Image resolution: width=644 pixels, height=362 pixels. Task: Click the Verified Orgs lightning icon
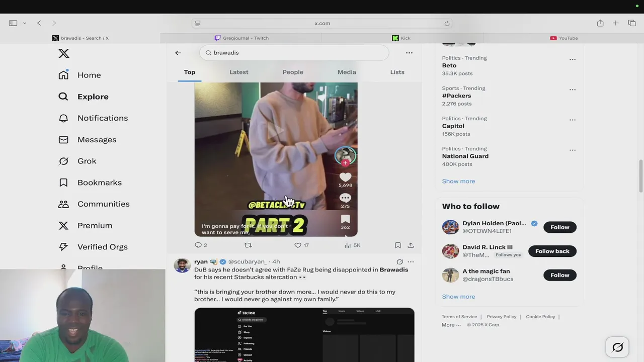point(63,247)
